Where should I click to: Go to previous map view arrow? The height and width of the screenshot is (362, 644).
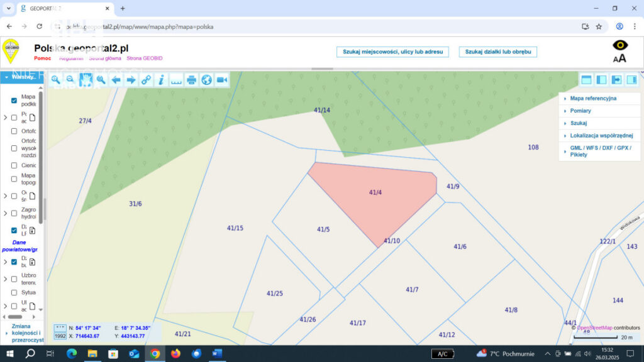(x=116, y=80)
